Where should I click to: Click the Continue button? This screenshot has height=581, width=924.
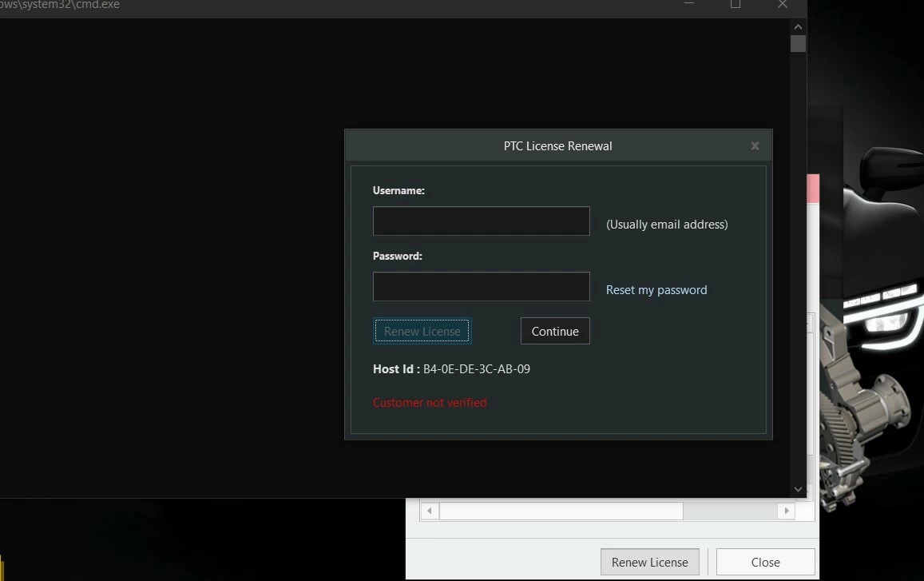(555, 331)
